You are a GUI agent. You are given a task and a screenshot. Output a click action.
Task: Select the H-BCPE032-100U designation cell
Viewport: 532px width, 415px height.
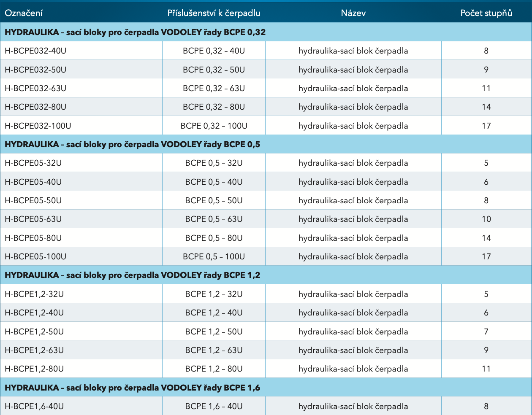[x=81, y=126]
